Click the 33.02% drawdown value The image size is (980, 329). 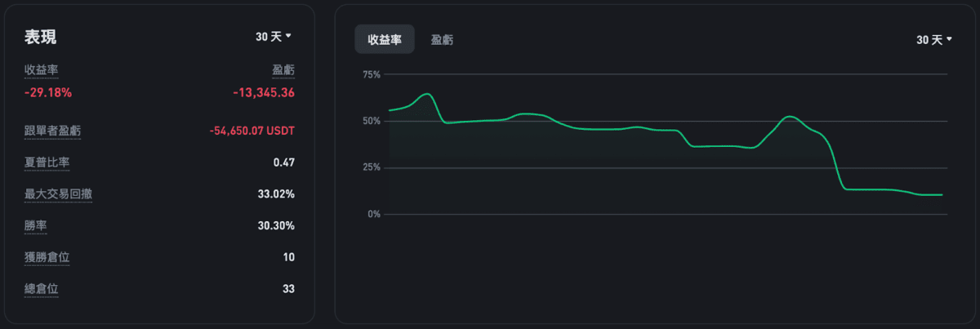(x=276, y=194)
